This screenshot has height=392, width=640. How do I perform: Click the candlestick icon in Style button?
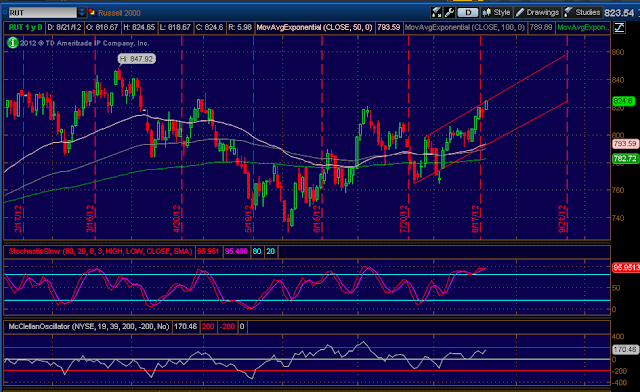point(487,13)
